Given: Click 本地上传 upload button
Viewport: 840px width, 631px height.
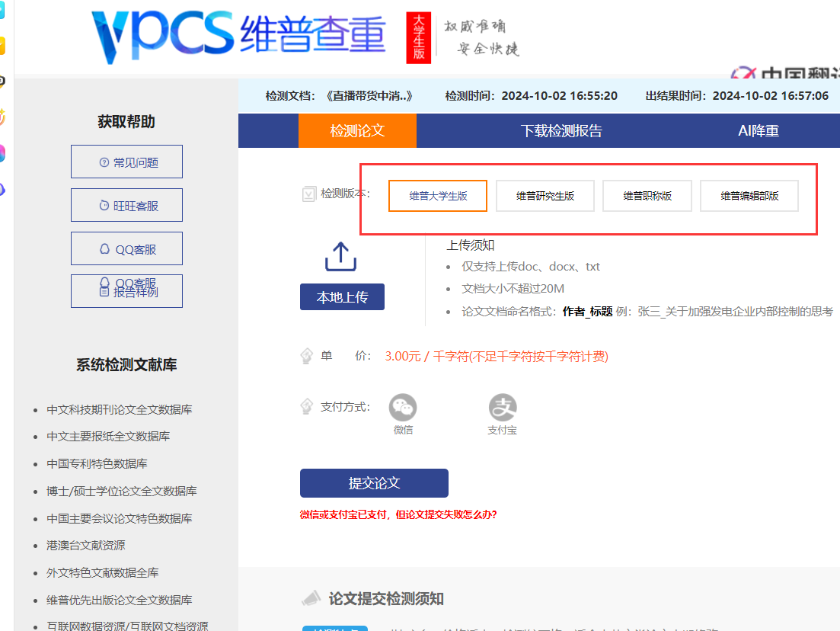Looking at the screenshot, I should 343,297.
